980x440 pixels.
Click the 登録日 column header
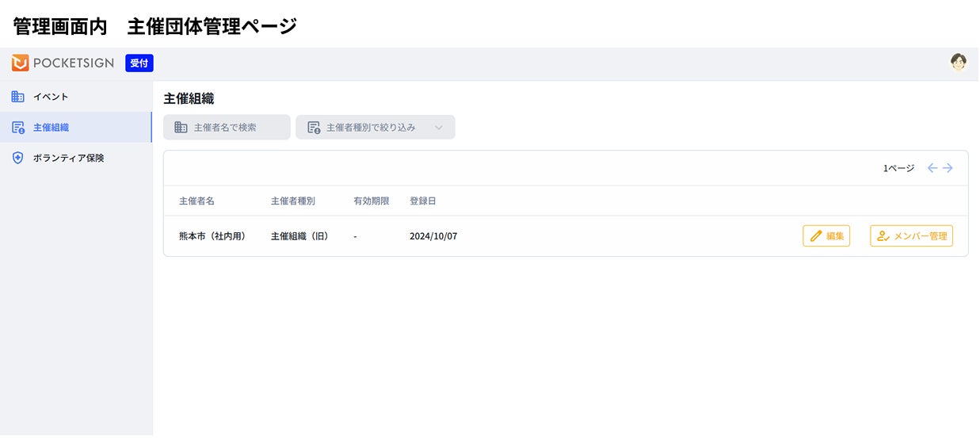click(x=423, y=201)
